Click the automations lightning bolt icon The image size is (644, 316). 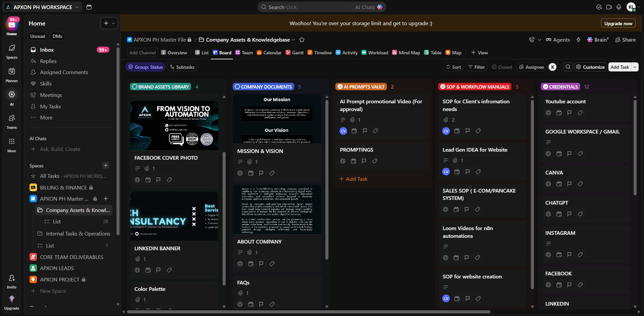coord(579,40)
